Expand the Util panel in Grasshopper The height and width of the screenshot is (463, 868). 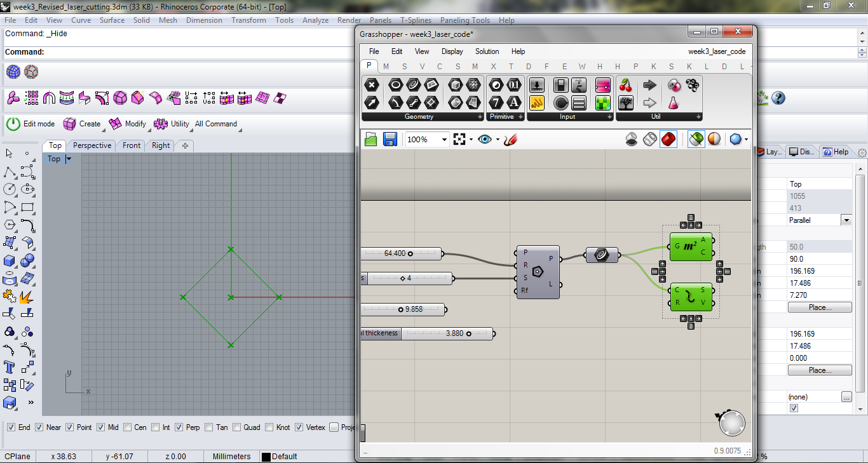(x=698, y=117)
